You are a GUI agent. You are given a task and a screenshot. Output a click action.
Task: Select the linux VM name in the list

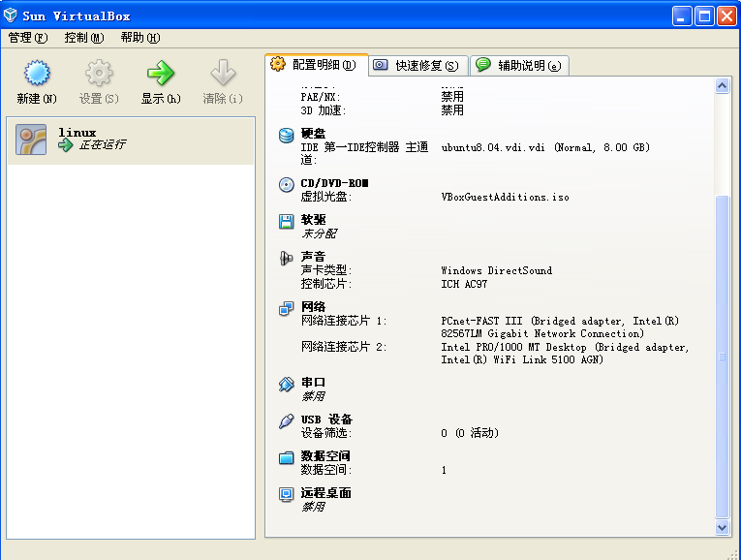point(77,133)
